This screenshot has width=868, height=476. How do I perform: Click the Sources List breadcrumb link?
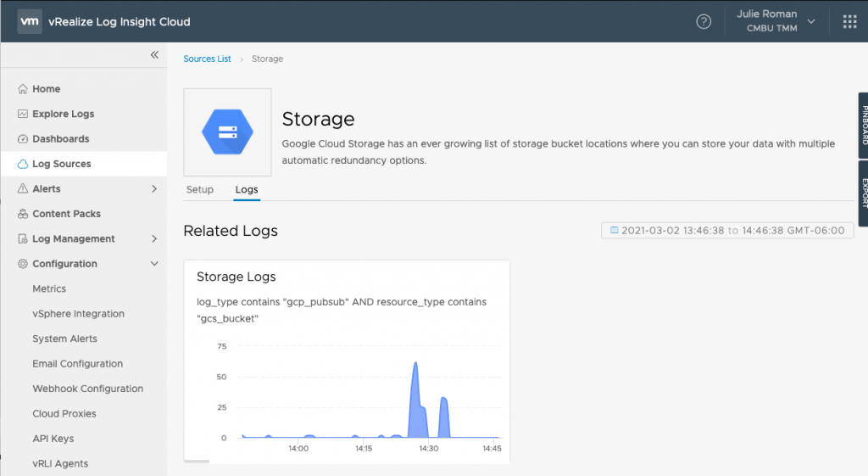207,59
